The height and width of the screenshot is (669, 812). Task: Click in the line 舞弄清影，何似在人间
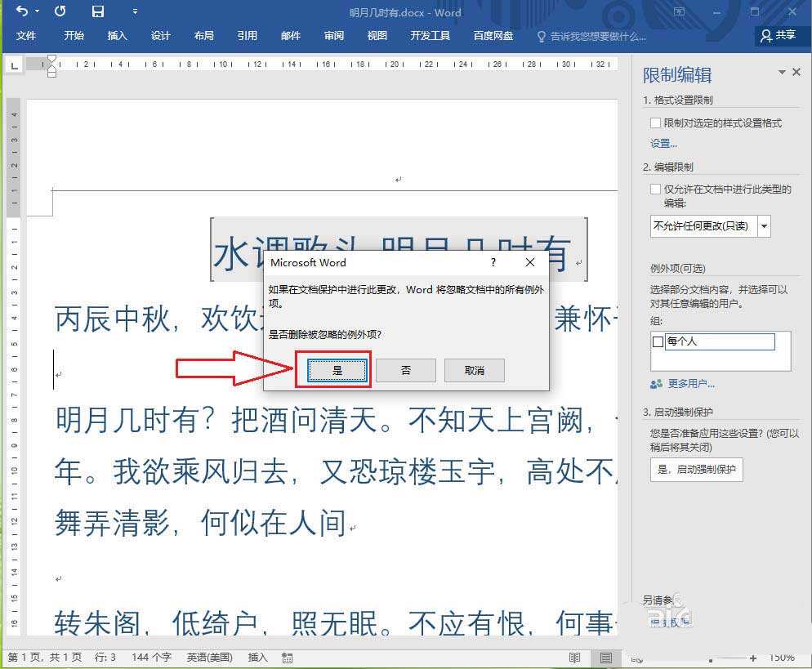[200, 522]
